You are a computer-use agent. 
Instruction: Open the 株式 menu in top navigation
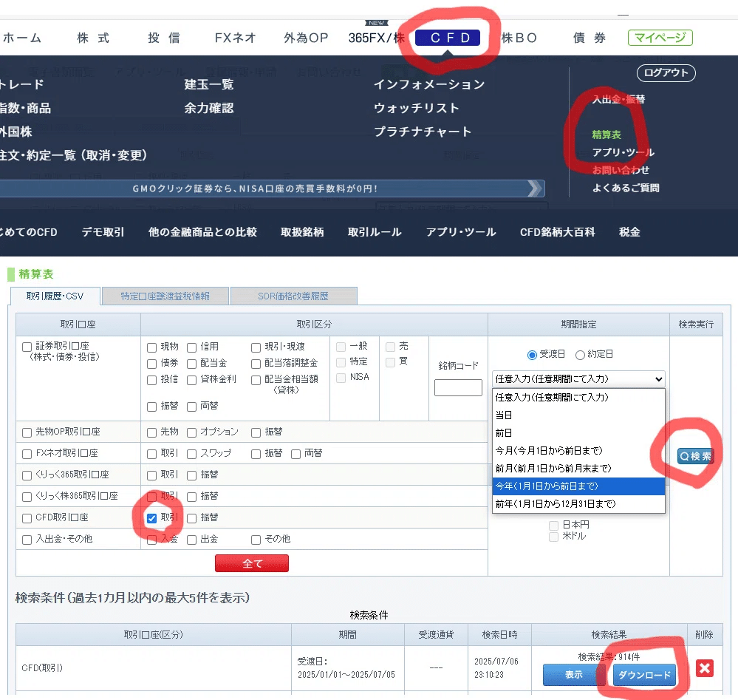click(92, 38)
